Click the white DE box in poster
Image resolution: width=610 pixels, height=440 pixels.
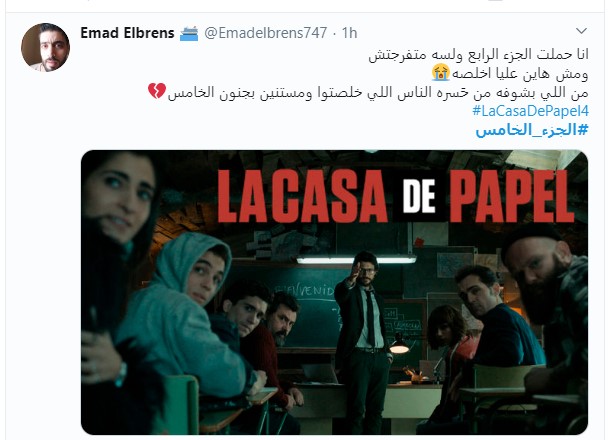click(419, 197)
